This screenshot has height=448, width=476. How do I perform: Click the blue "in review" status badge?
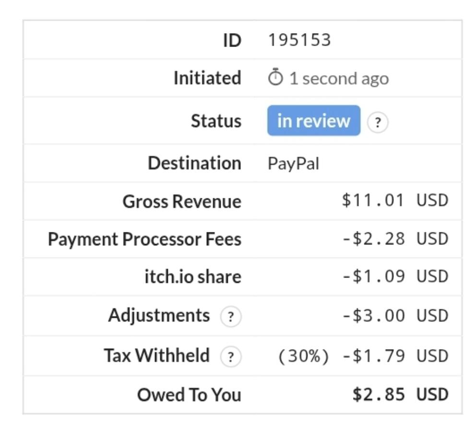[313, 121]
